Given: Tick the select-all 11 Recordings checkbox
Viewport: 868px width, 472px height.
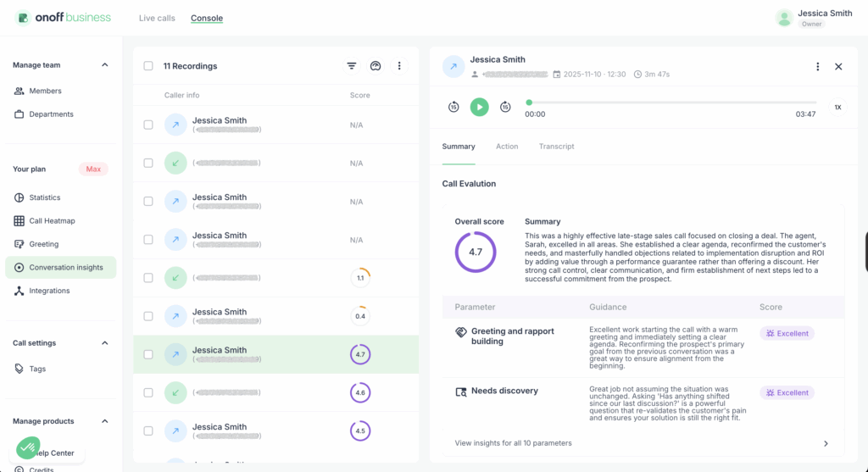Looking at the screenshot, I should (x=148, y=66).
